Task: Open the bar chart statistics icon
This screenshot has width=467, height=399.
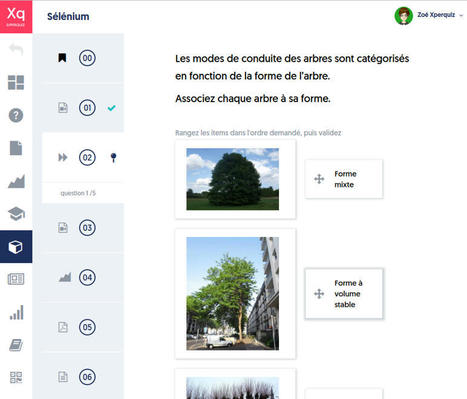Action: [x=16, y=312]
